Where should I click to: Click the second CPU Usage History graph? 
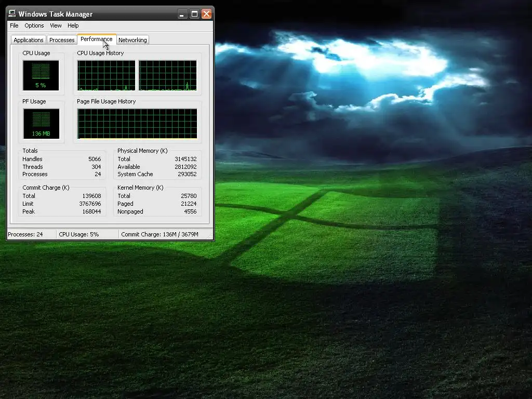[x=168, y=75]
